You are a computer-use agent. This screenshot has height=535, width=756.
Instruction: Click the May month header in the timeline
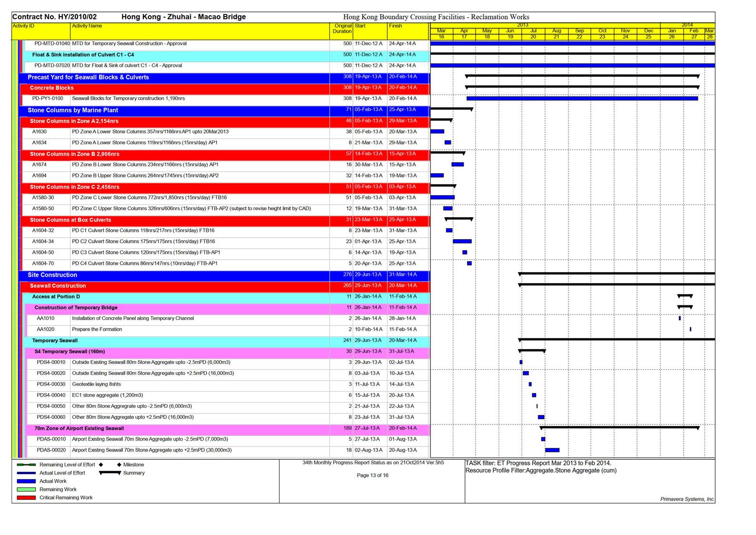click(487, 30)
